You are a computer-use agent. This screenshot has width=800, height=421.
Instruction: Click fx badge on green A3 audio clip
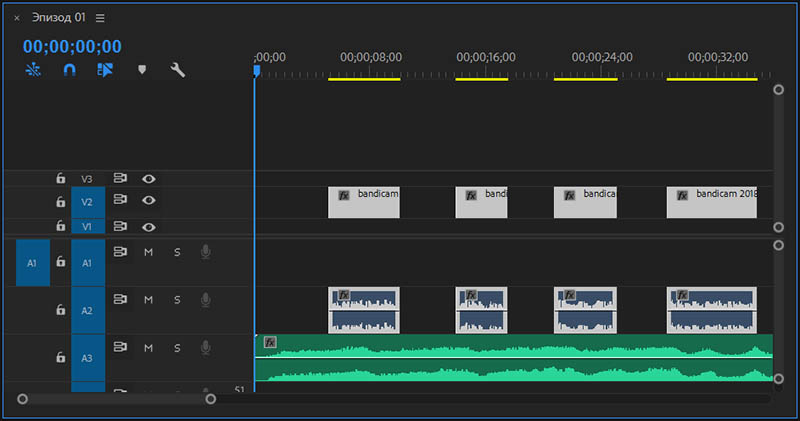click(270, 342)
